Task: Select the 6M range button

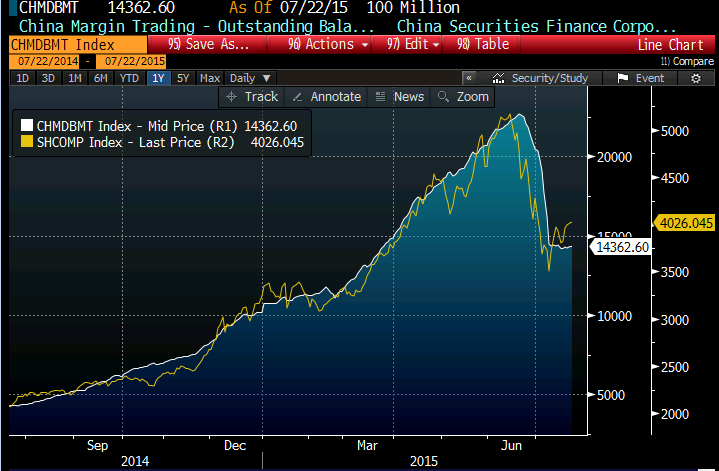Action: [x=101, y=78]
